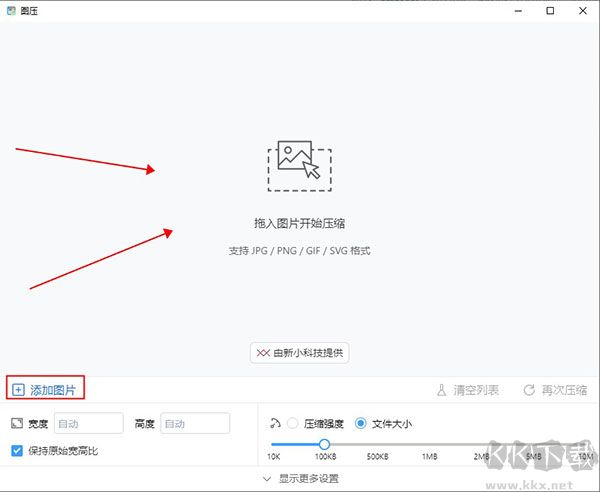Viewport: 600px width, 492px height.
Task: Click the 2MB slider label
Action: 481,456
